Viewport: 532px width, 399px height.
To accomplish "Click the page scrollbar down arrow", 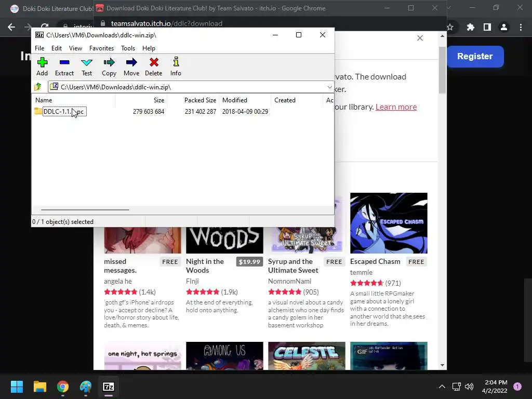I will tap(443, 365).
